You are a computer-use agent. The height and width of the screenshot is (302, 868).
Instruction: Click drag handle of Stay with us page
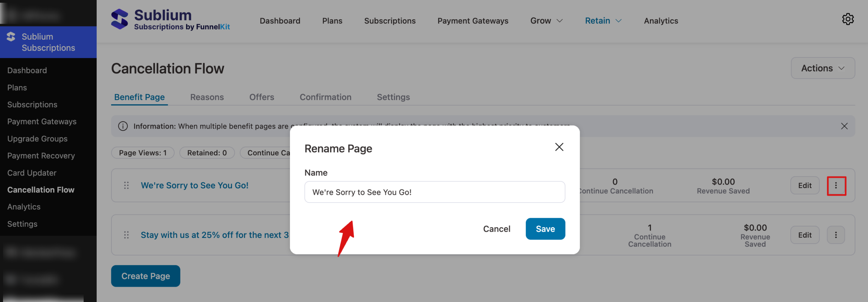(x=126, y=235)
